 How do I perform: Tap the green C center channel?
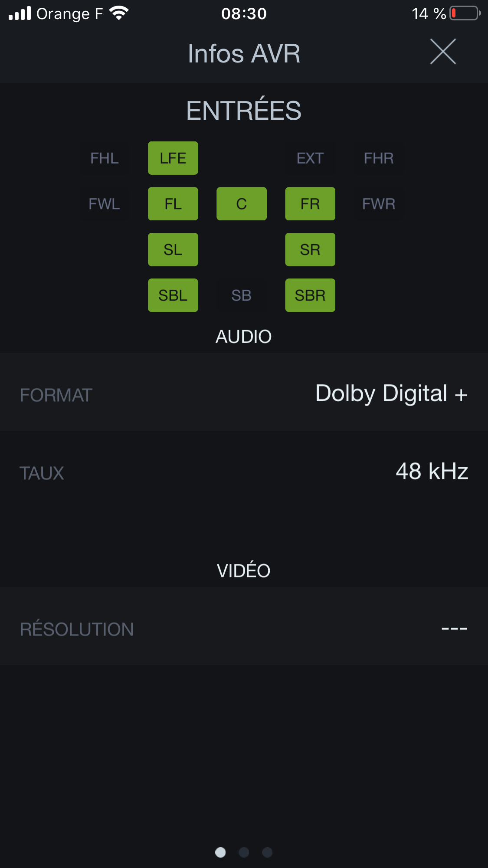(242, 204)
